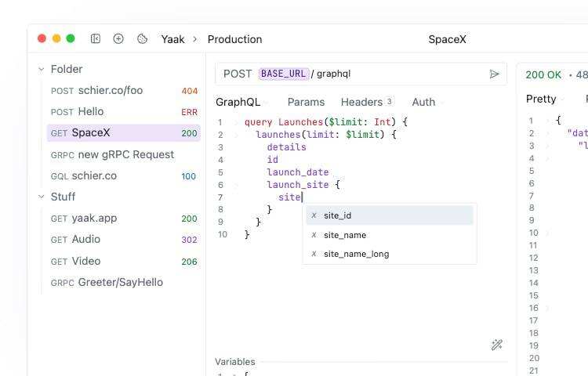The height and width of the screenshot is (376, 588).
Task: Toggle the sidebar panel icon
Action: pyautogui.click(x=96, y=38)
